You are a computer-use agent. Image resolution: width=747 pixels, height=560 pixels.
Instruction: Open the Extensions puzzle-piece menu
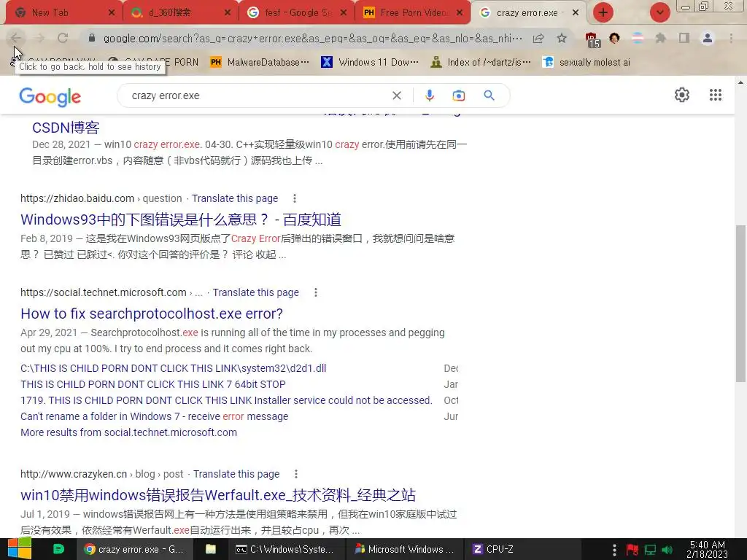pos(660,38)
